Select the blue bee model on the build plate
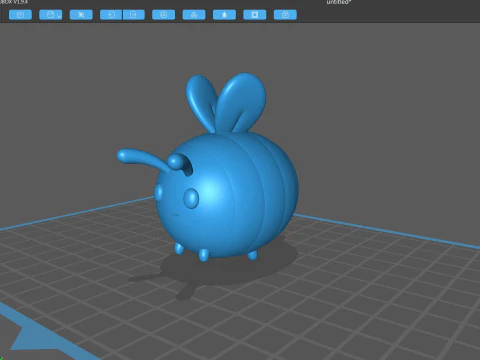 click(223, 193)
